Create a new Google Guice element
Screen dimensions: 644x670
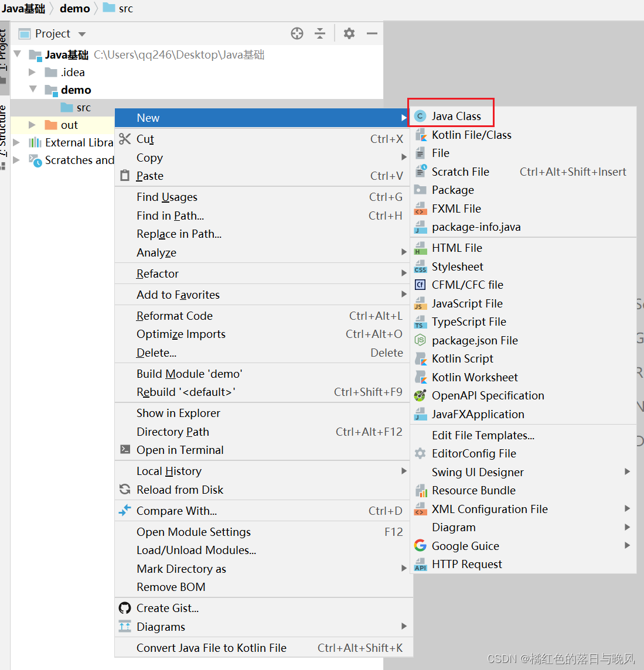465,545
